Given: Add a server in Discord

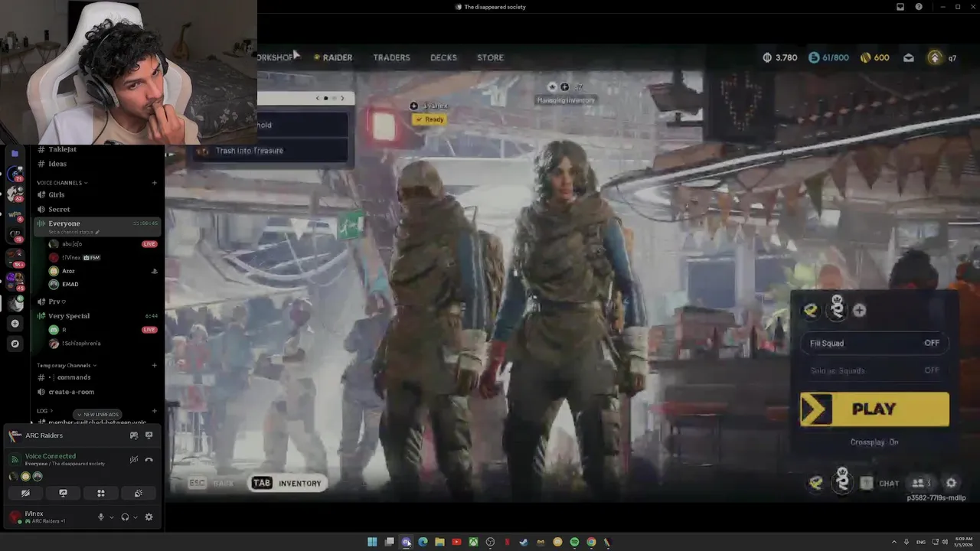Looking at the screenshot, I should (x=15, y=324).
